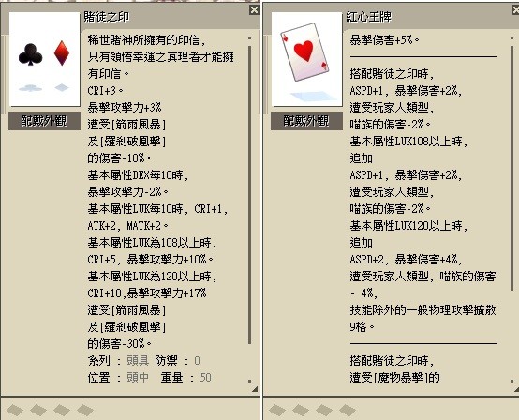Click the 賭徒之印 club and diamond thumbnail
This screenshot has width=519, height=420.
[45, 59]
